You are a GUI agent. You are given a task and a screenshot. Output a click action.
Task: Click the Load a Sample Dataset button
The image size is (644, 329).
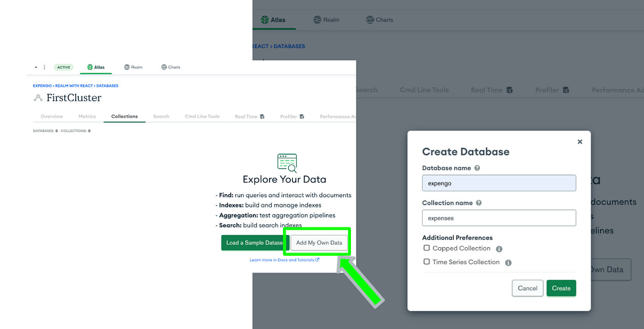253,242
